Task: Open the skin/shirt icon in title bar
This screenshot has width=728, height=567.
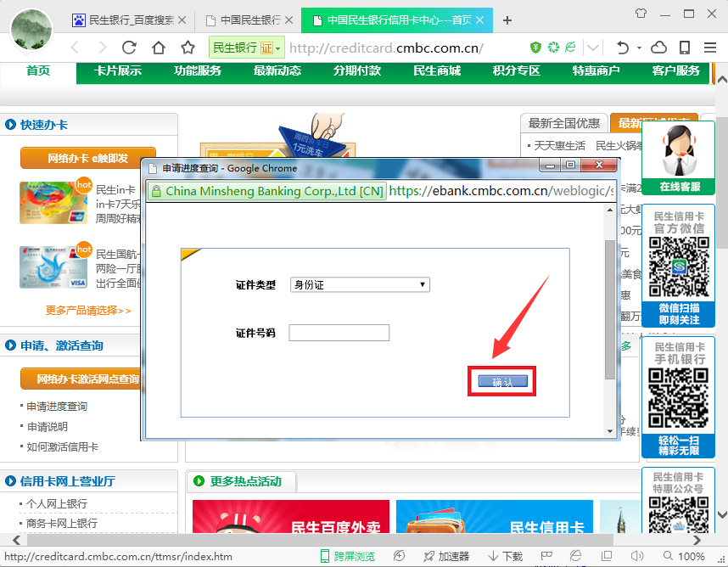Action: click(x=641, y=14)
